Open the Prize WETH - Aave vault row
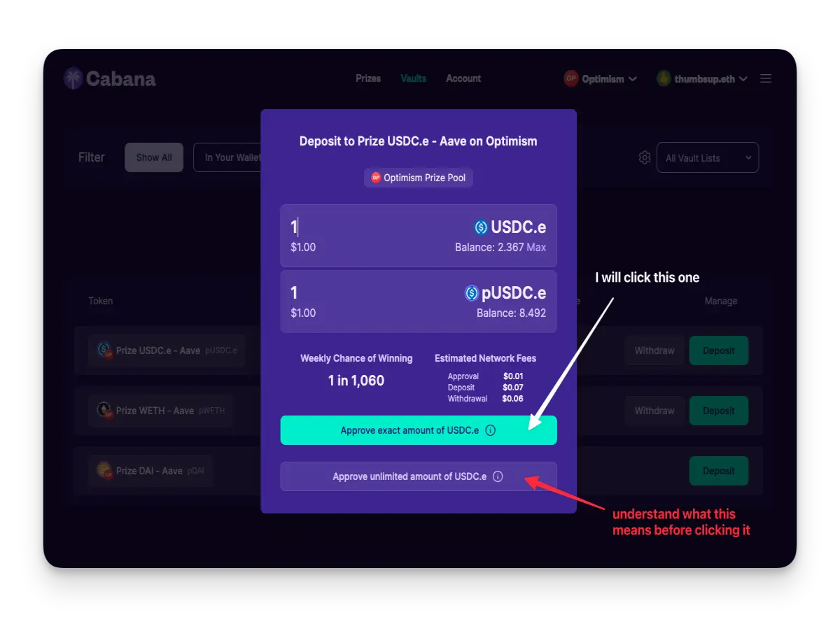Viewport: 840px width, 617px height. click(x=161, y=411)
